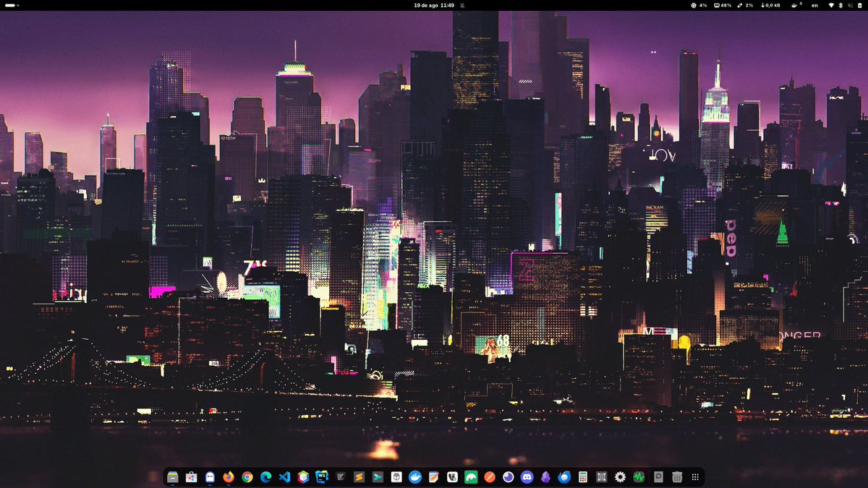Viewport: 868px width, 488px height.
Task: Open the ghost terminal app in dock
Action: 210,477
